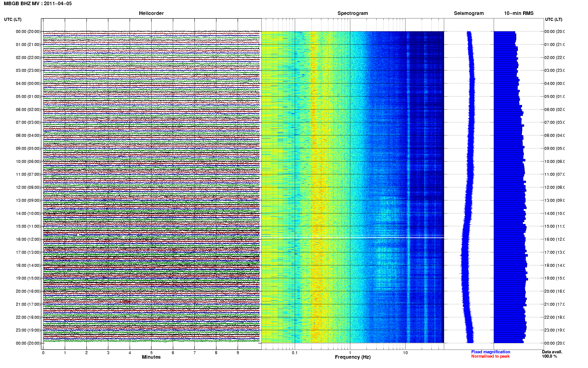This screenshot has width=588, height=368.
Task: Click left time label '06:00 (02:00)'
Action: click(x=28, y=109)
